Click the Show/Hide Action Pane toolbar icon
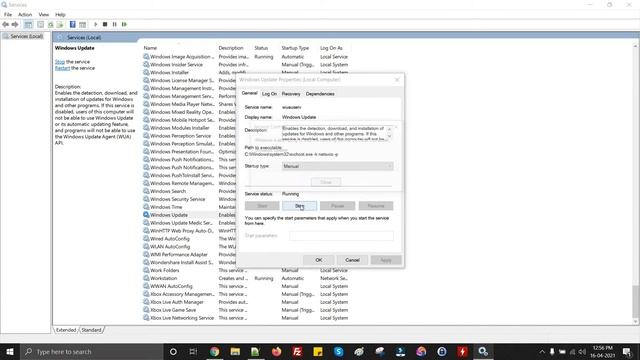 (x=82, y=24)
